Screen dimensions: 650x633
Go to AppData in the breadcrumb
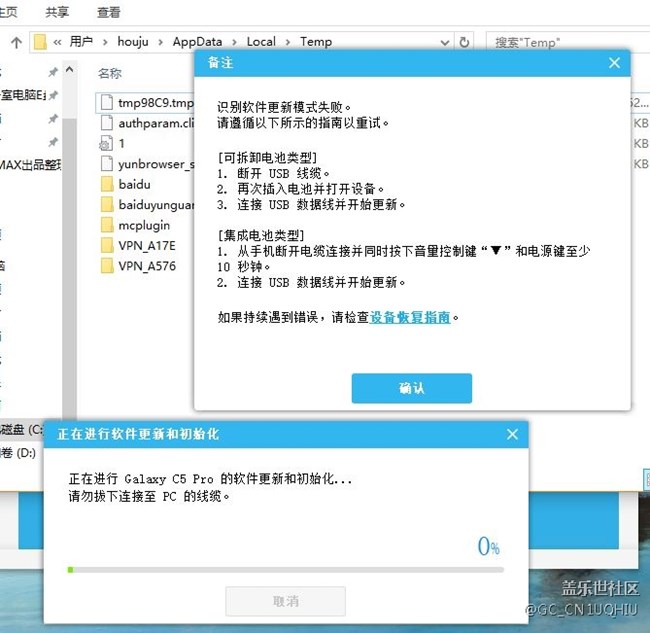point(197,41)
